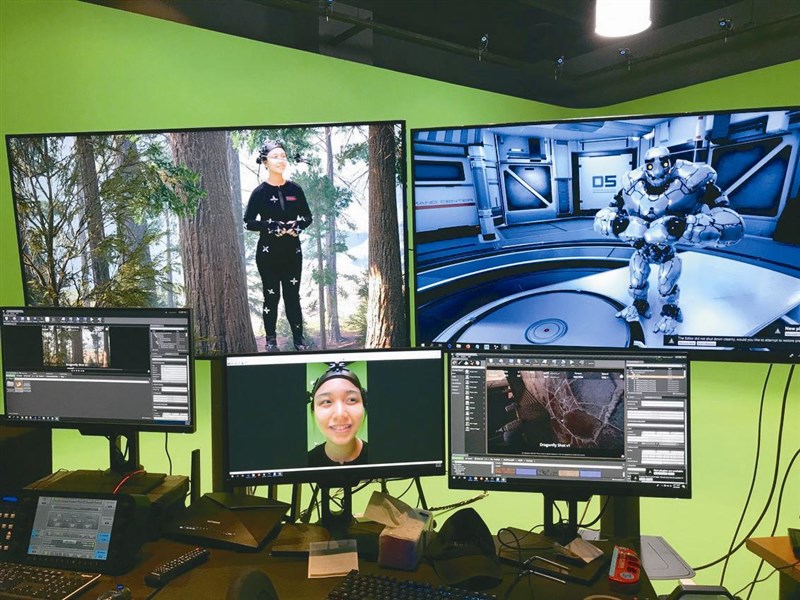Select the Landscape mode icon on the right monitor
The height and width of the screenshot is (600, 800).
[467, 361]
